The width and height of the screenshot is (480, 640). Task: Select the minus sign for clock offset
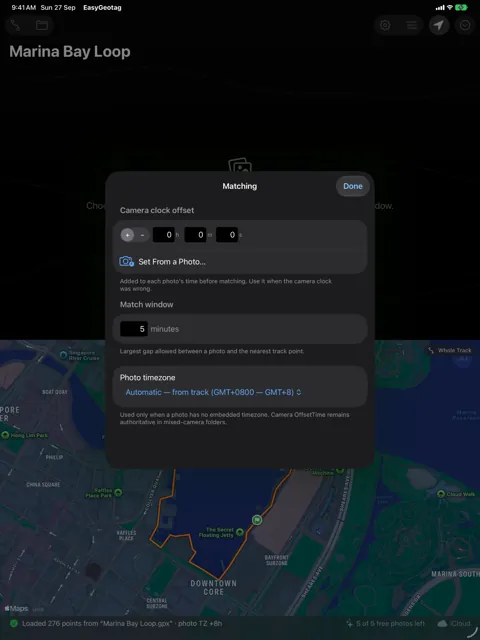coord(142,235)
